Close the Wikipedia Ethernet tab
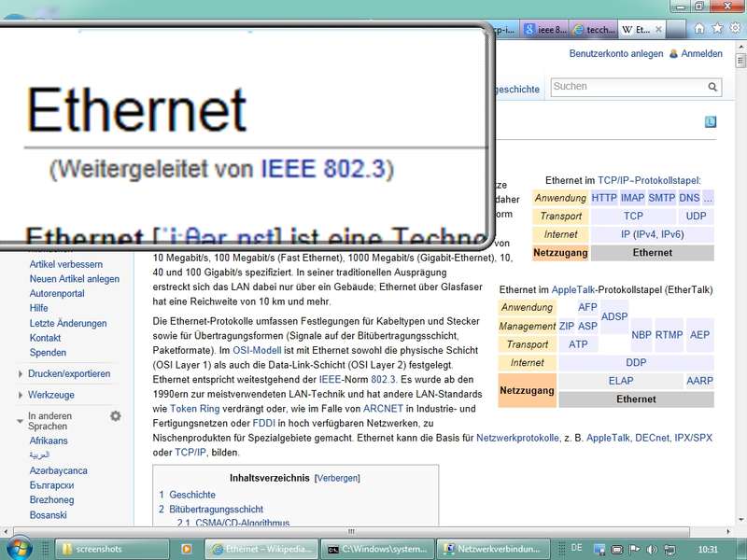 [658, 30]
